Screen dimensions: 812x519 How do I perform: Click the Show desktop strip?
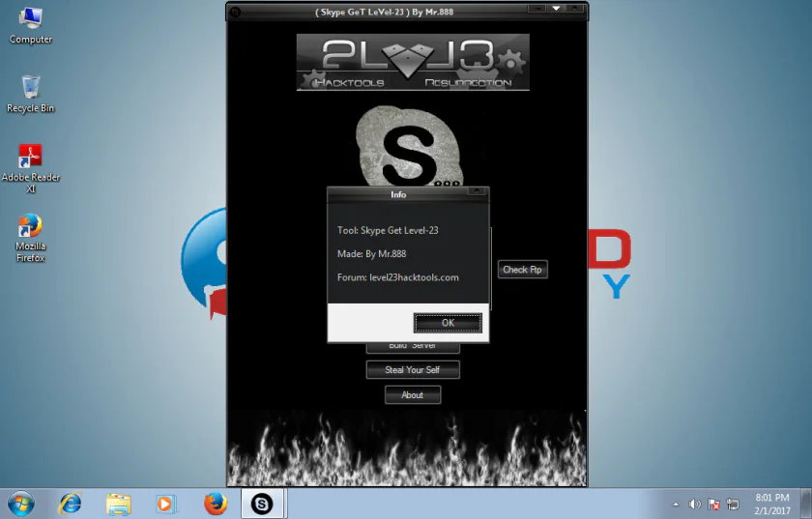[807, 504]
